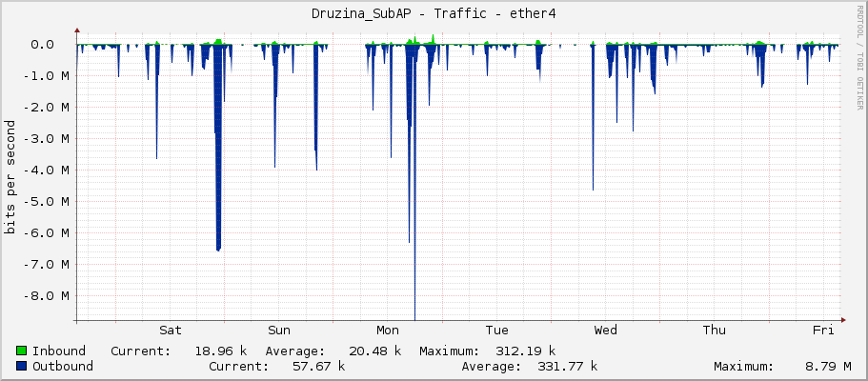Select the 'Inbound' legend label
Image resolution: width=868 pixels, height=381 pixels.
59,351
